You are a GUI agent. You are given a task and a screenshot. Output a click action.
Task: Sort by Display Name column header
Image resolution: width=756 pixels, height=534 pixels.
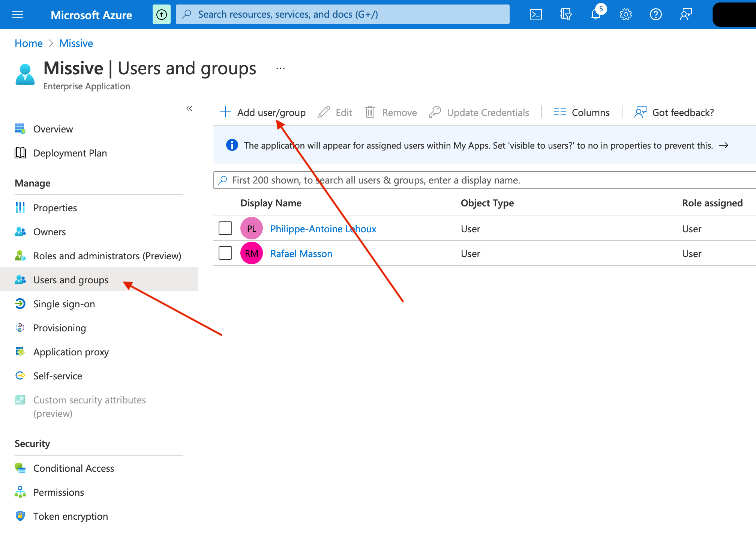[271, 203]
